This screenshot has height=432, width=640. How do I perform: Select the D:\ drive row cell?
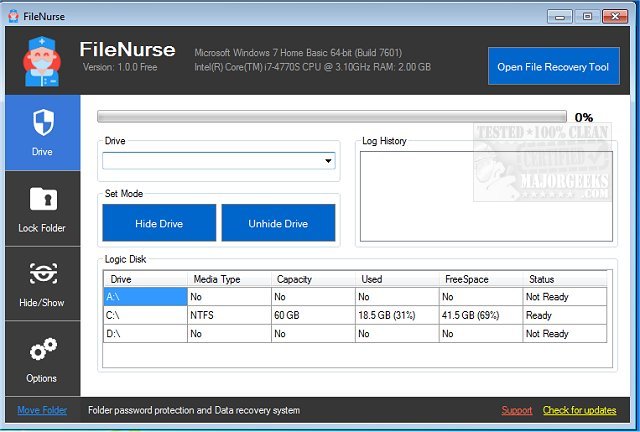click(145, 334)
